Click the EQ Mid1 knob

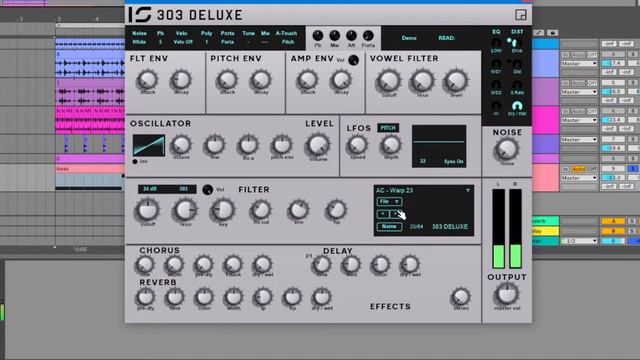(496, 64)
